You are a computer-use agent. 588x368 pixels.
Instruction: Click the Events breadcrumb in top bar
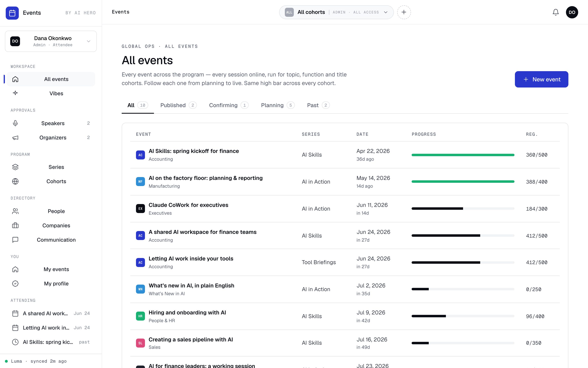click(120, 12)
